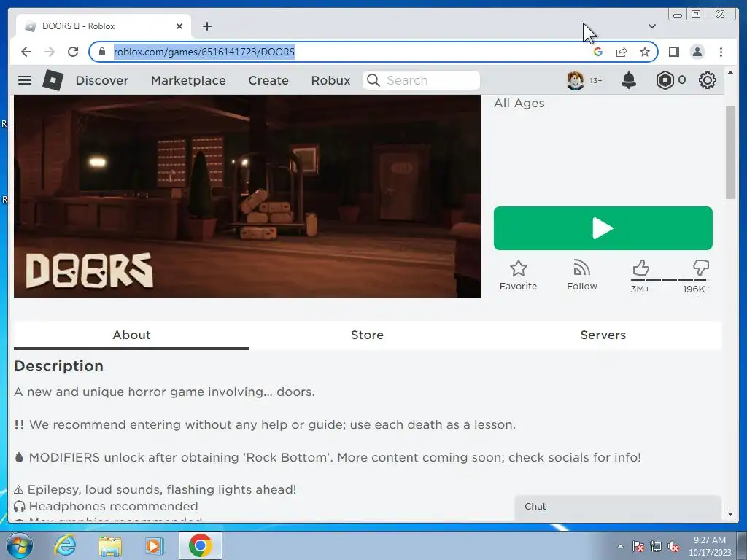The height and width of the screenshot is (560, 747).
Task: Expand the Chrome tab search chevron
Action: (x=652, y=26)
